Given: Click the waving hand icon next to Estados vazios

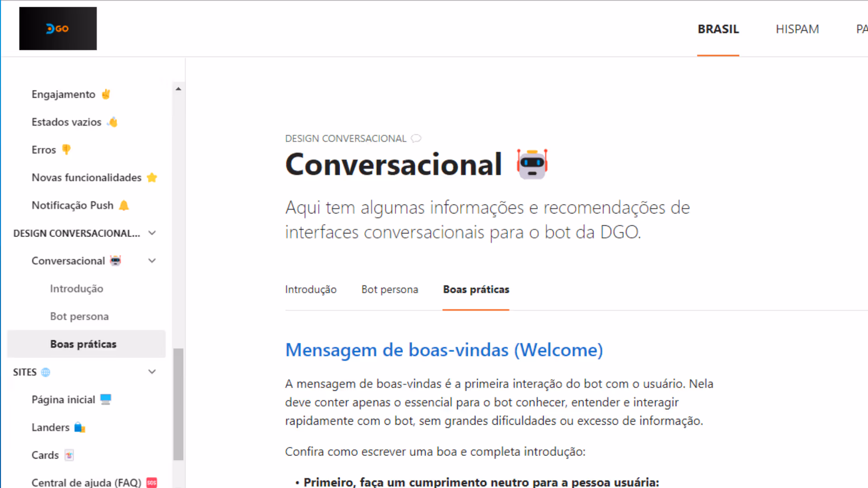Looking at the screenshot, I should 112,122.
